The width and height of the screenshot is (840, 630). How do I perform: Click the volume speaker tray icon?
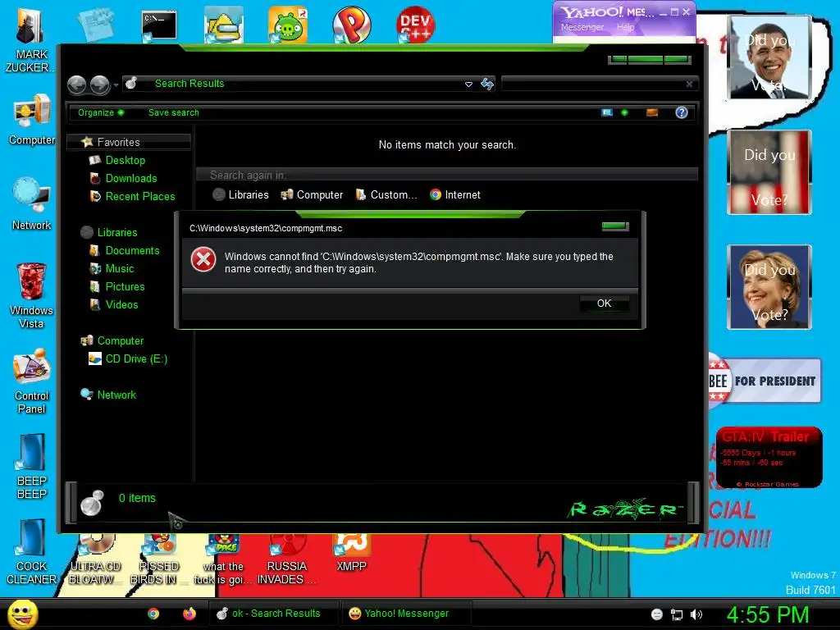696,614
